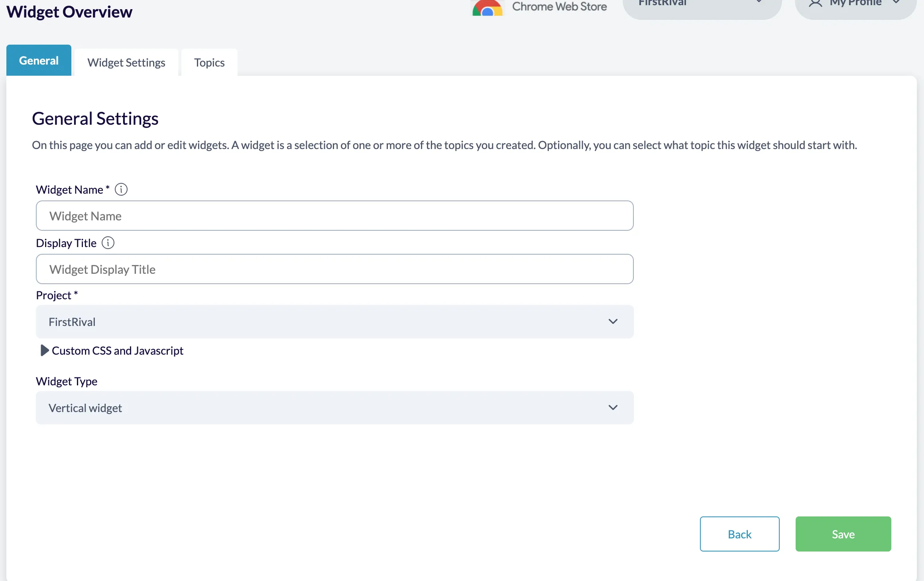Click the Widget Type dropdown chevron icon
Image resolution: width=924 pixels, height=581 pixels.
[613, 407]
